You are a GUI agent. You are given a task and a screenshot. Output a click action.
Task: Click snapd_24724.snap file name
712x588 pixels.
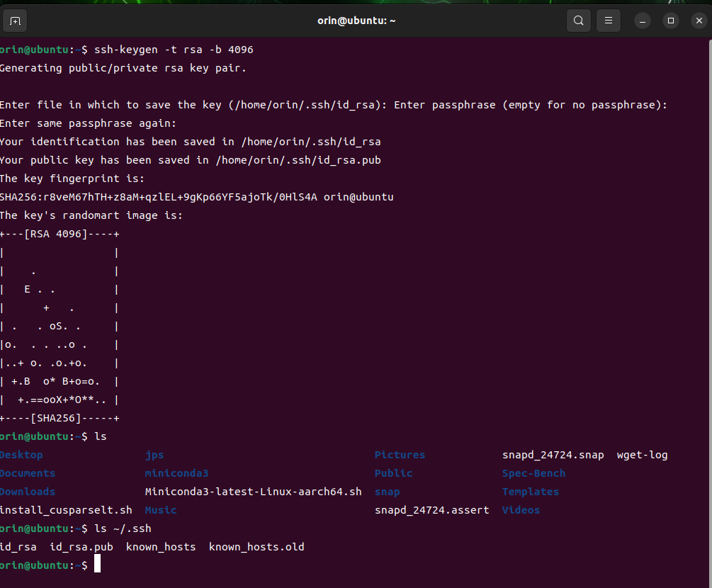553,455
